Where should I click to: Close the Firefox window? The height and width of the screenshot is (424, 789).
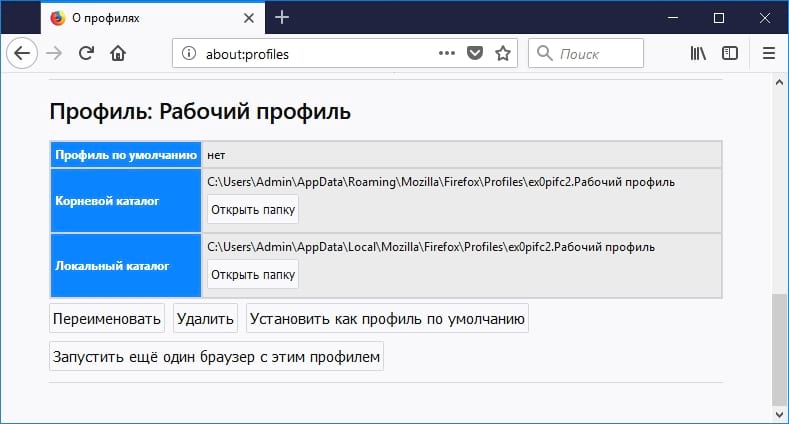(x=765, y=18)
